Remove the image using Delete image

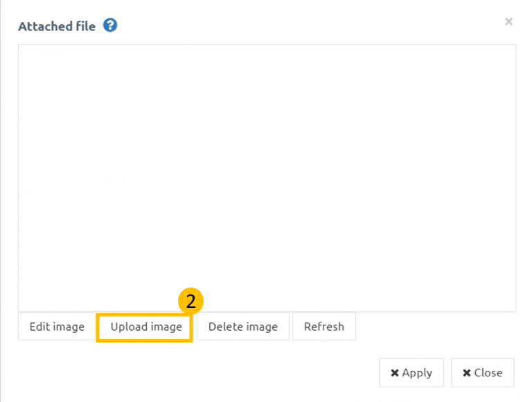pyautogui.click(x=242, y=327)
